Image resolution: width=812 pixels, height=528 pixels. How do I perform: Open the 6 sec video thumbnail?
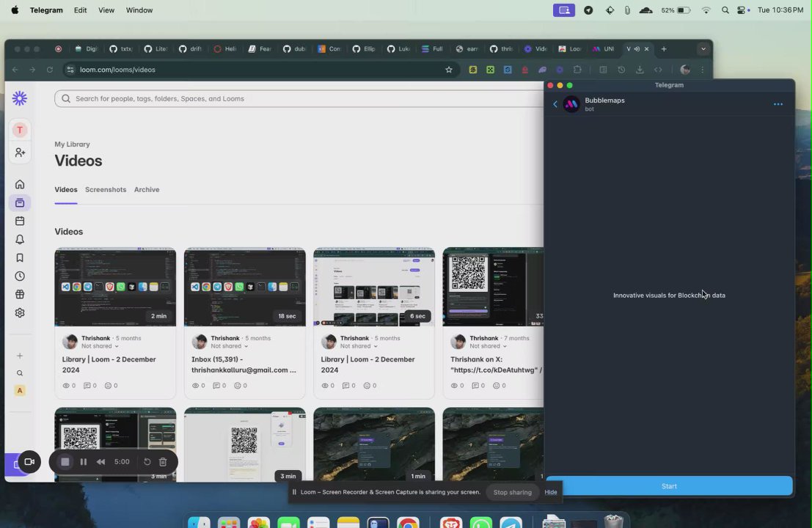pyautogui.click(x=374, y=287)
